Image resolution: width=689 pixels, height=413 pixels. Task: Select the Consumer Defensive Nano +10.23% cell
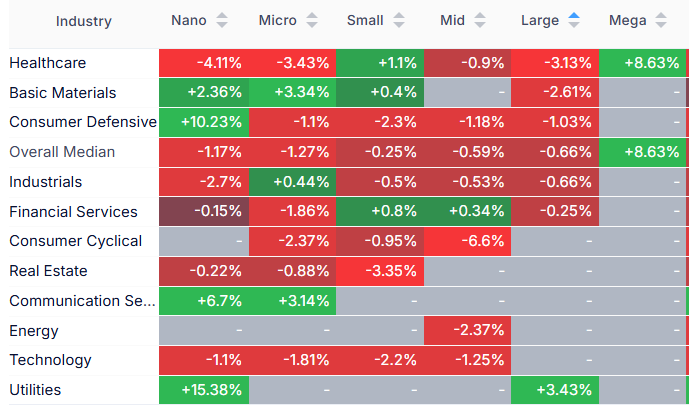[204, 122]
